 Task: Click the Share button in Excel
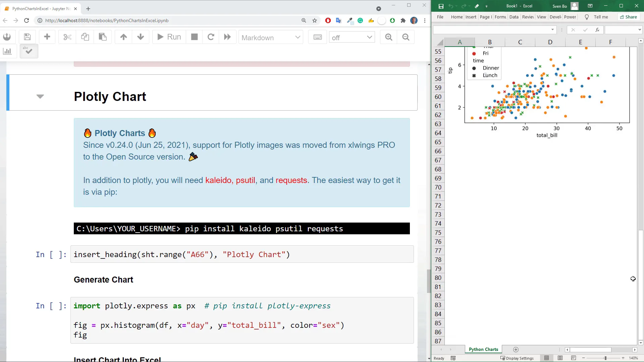click(x=628, y=17)
